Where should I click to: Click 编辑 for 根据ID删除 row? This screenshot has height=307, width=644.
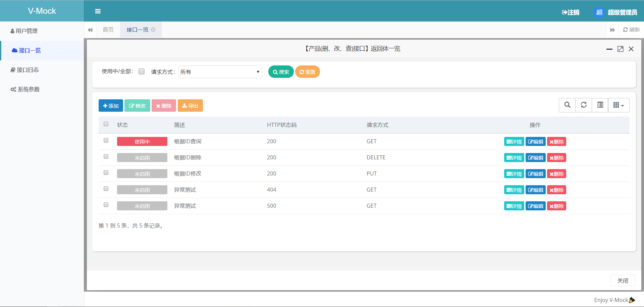tap(536, 158)
